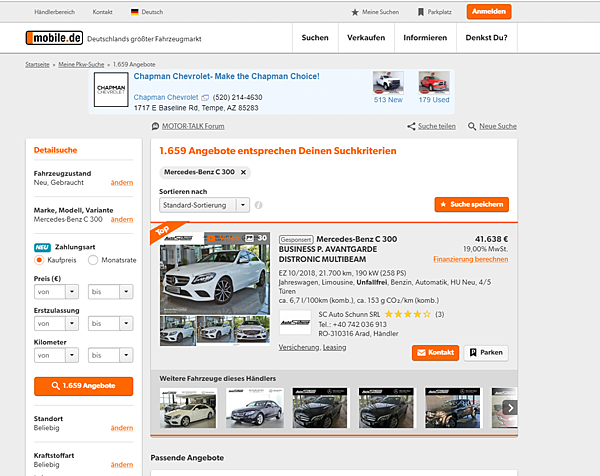The image size is (600, 476).
Task: Click the Leasing link
Action: click(334, 347)
